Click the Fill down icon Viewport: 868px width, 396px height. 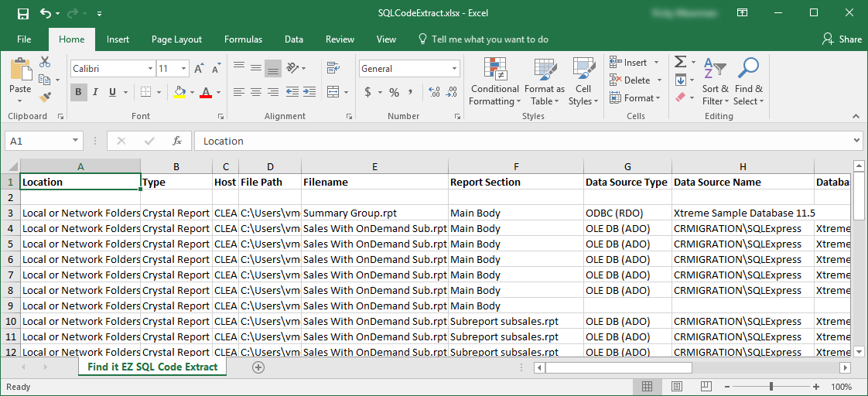(x=680, y=80)
